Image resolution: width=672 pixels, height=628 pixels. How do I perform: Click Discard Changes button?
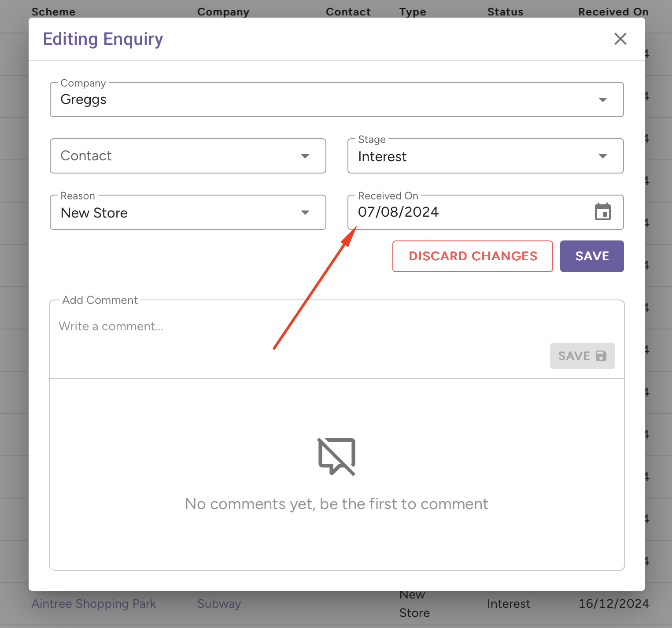tap(473, 256)
